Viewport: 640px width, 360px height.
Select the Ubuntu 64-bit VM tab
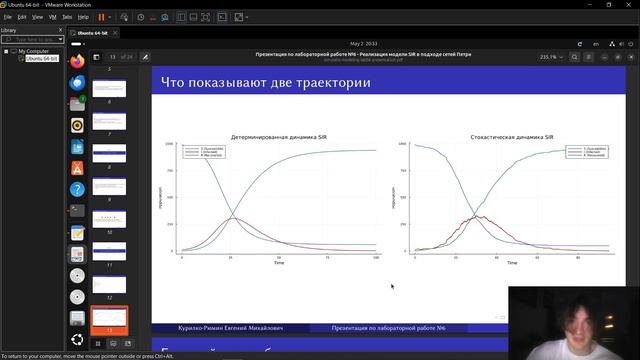[x=92, y=33]
